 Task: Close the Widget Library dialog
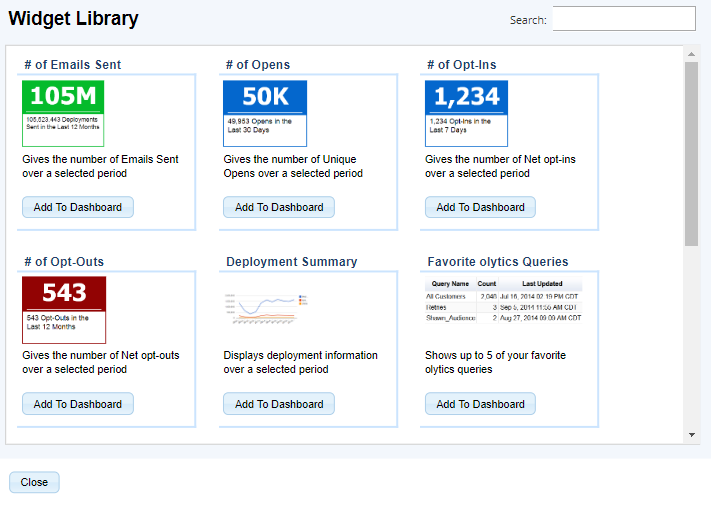(34, 482)
